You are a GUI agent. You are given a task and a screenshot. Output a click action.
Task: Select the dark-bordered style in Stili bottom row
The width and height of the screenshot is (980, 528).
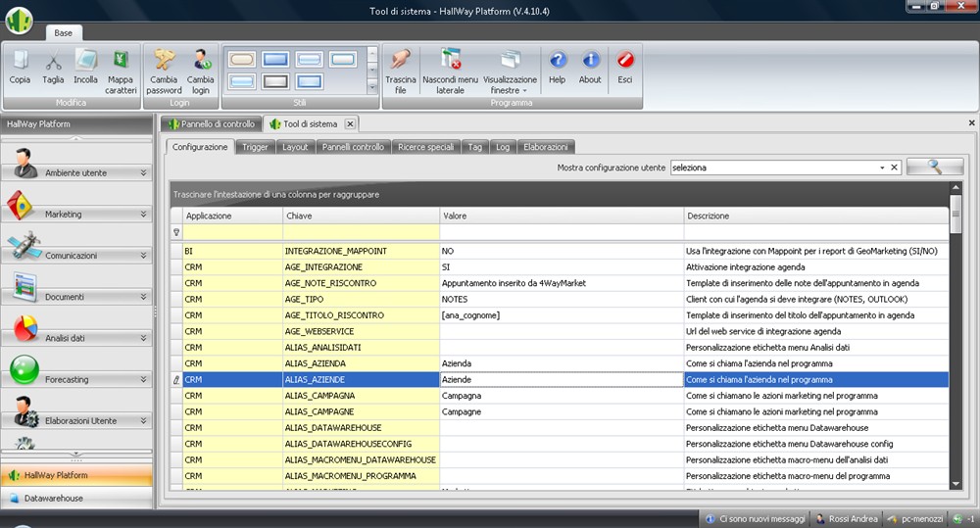pyautogui.click(x=275, y=81)
